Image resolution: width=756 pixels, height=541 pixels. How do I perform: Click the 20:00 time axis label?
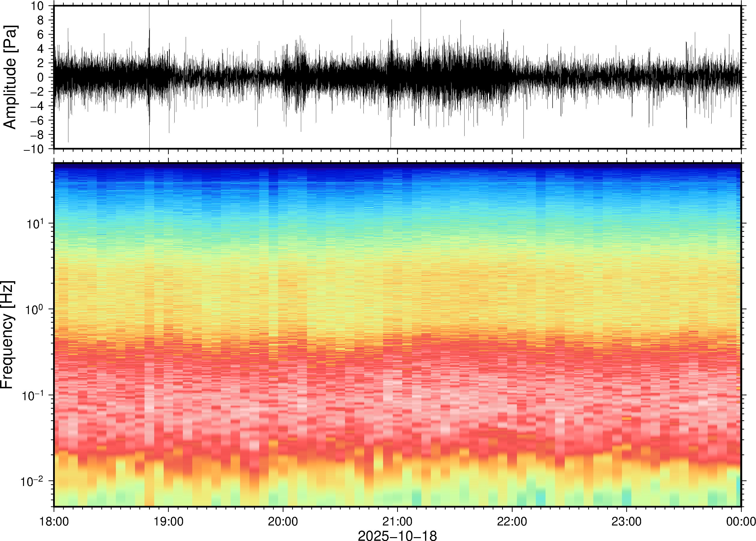[283, 521]
